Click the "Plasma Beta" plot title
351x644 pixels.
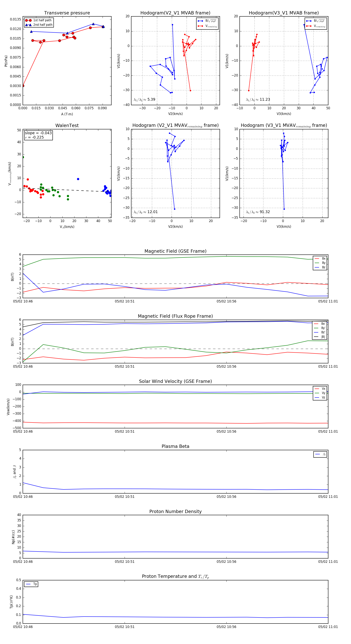(175, 447)
